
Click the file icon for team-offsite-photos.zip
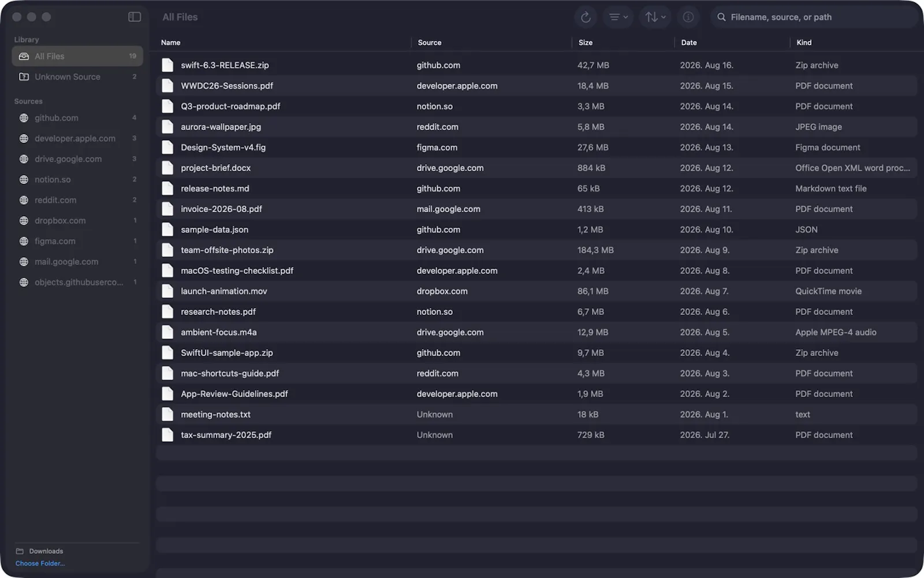point(167,250)
